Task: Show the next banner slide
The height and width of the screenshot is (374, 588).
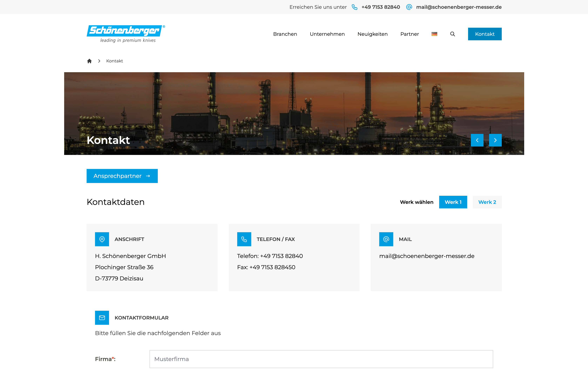Action: [x=495, y=140]
